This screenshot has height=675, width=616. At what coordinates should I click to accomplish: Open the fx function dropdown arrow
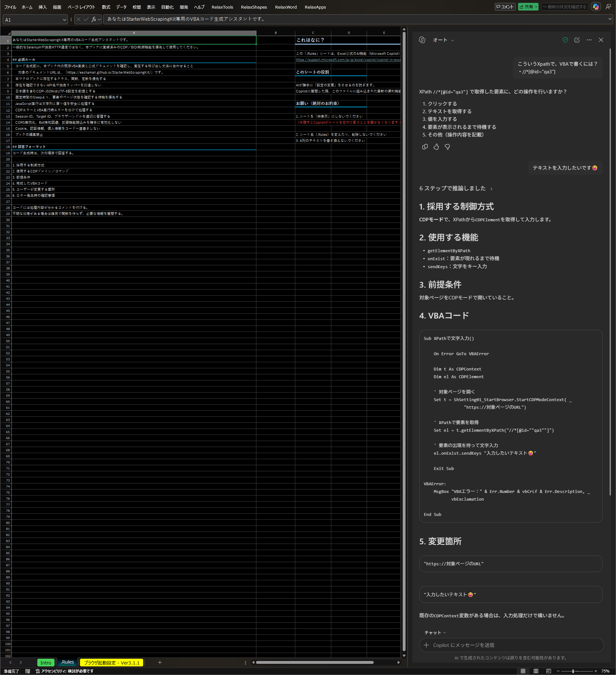coord(99,19)
